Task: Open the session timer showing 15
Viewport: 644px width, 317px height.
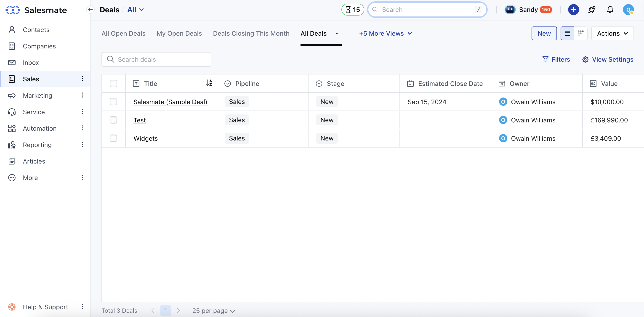Action: click(352, 10)
